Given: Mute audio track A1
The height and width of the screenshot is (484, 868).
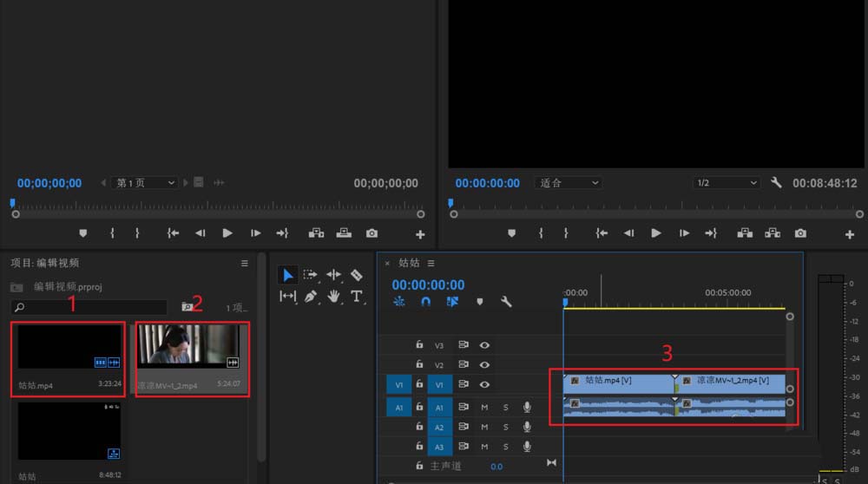Looking at the screenshot, I should click(x=484, y=408).
